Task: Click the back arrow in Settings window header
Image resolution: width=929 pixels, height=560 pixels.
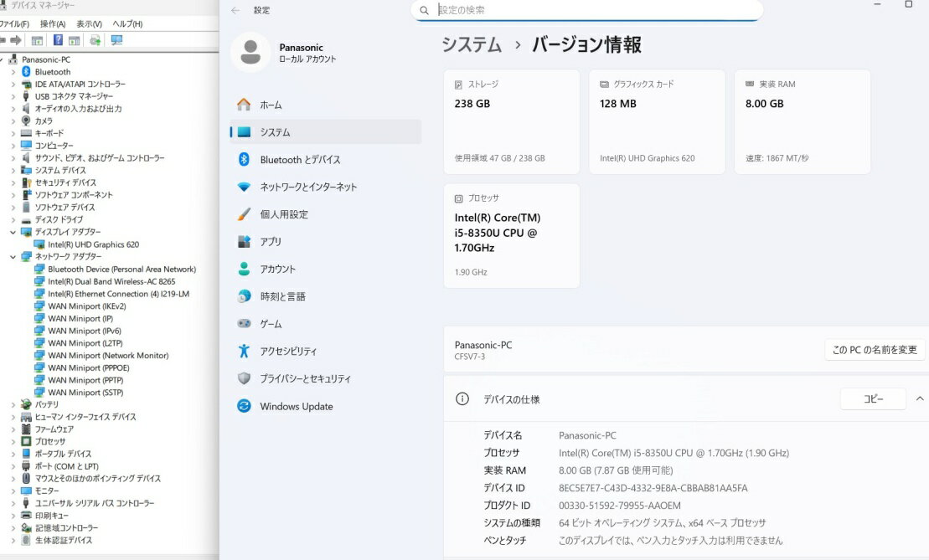Action: click(235, 10)
